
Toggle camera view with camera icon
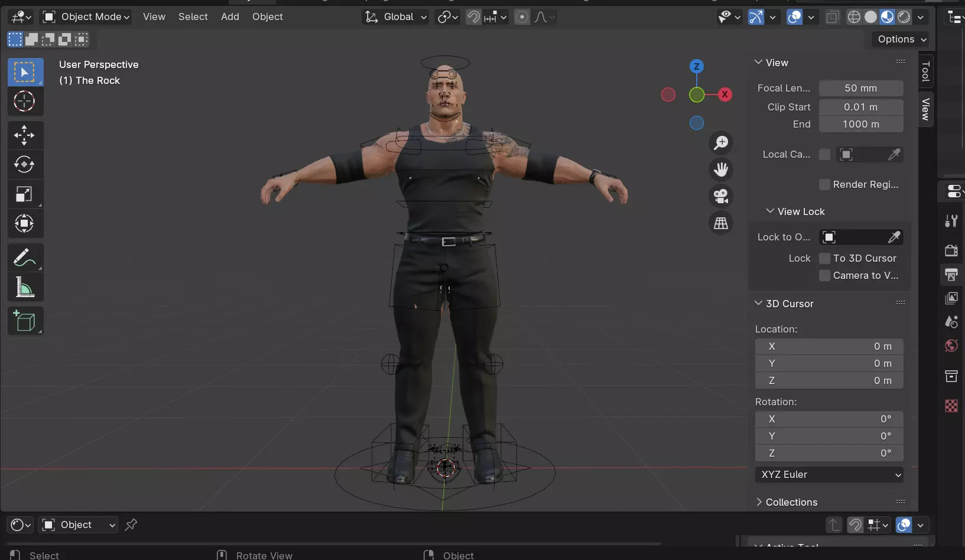click(x=721, y=196)
